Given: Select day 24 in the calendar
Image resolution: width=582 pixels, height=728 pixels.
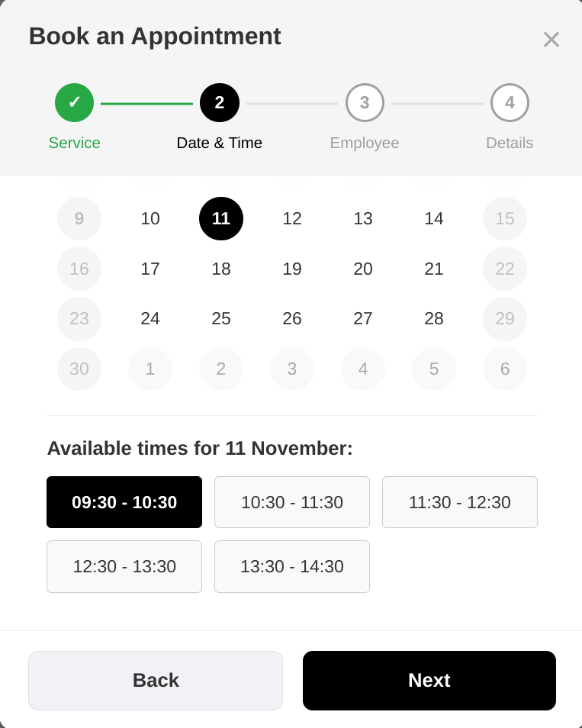Looking at the screenshot, I should 150,319.
